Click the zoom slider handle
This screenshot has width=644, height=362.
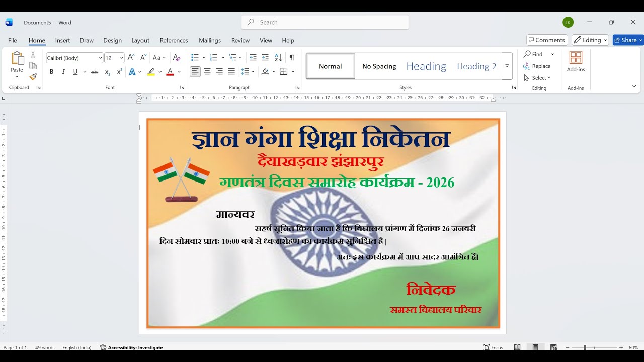pyautogui.click(x=585, y=347)
